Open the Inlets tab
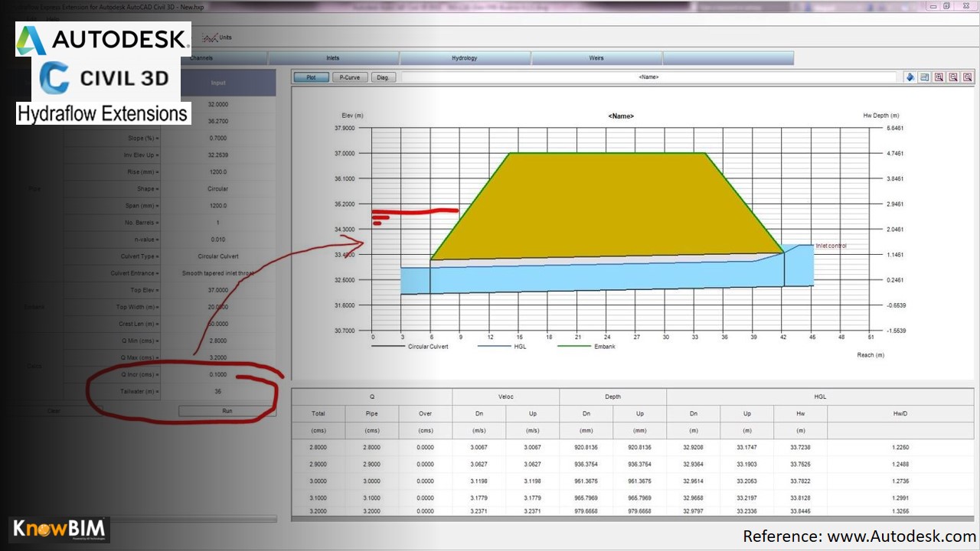 click(333, 58)
